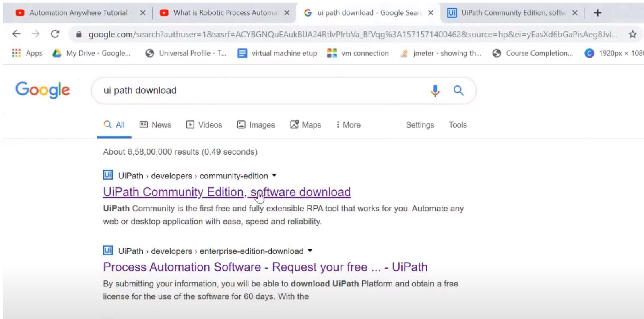Click the blue search magnifier button
This screenshot has width=644, height=319.
coord(458,90)
